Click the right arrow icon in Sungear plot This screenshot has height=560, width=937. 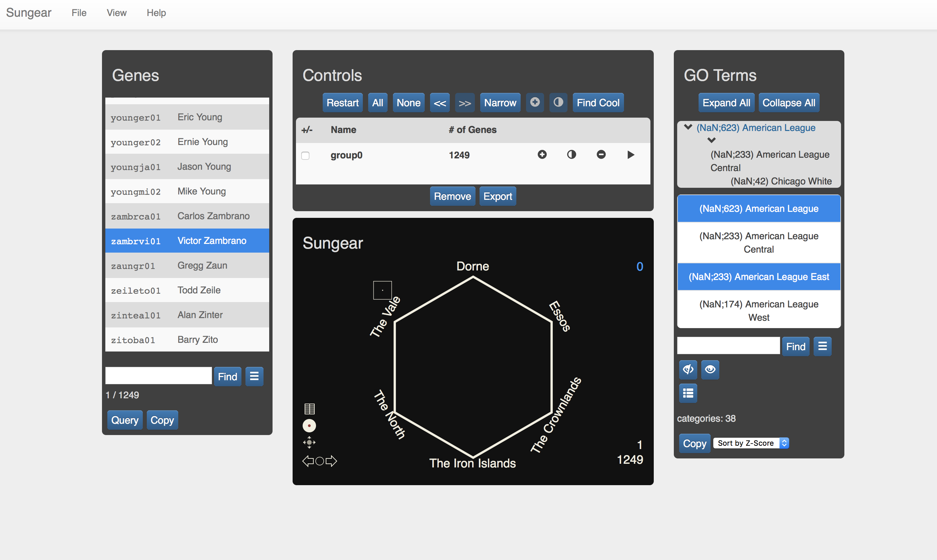point(331,461)
